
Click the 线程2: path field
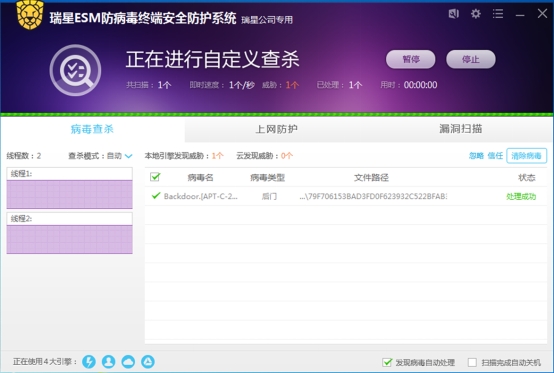point(70,219)
